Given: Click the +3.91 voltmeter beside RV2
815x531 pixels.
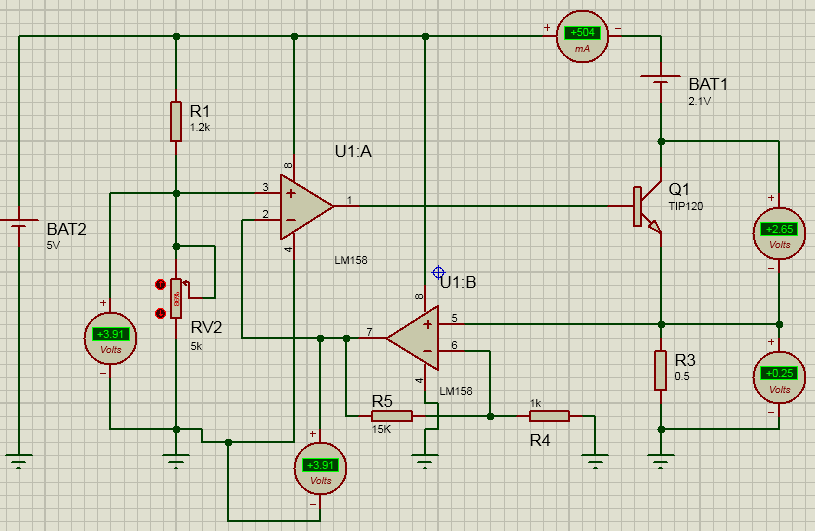Looking at the screenshot, I should click(x=111, y=338).
